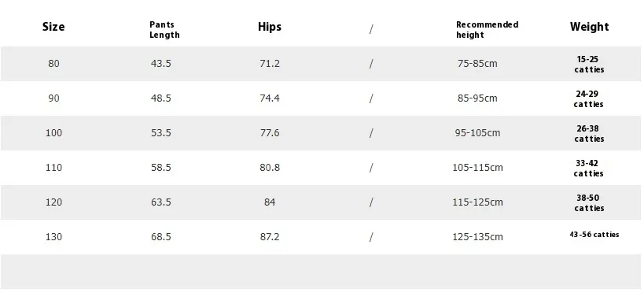Click the hips value 84

[270, 202]
